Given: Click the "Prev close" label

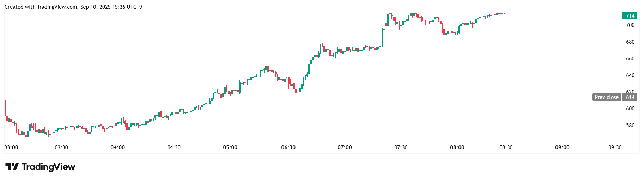Looking at the screenshot, I should [x=606, y=97].
